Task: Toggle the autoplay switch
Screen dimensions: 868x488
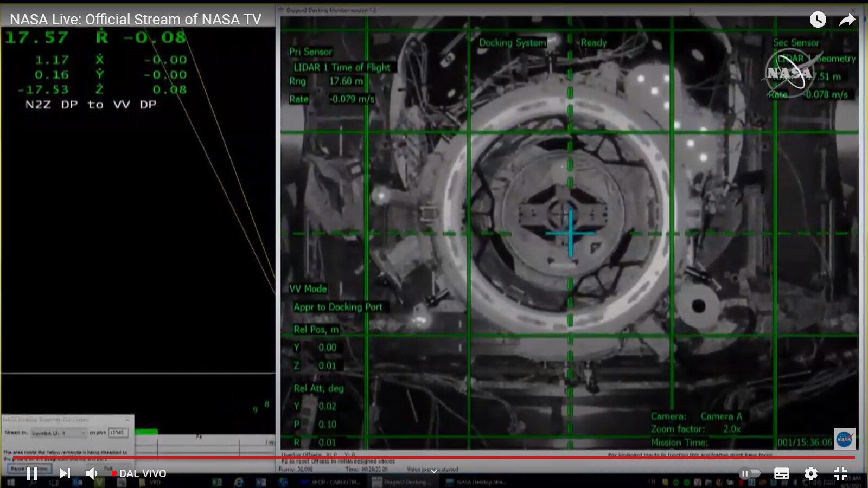Action: point(749,473)
